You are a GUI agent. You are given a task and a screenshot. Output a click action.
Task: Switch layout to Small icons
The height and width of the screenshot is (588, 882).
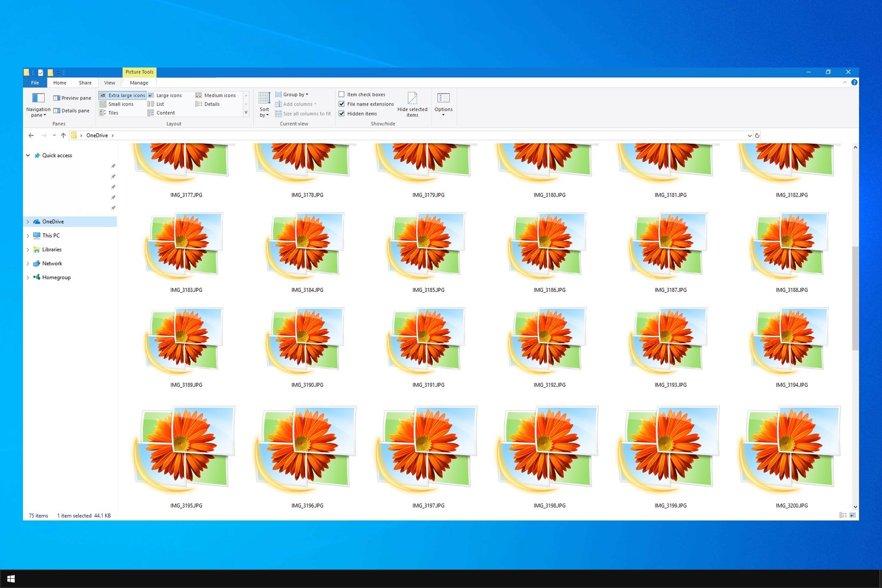pyautogui.click(x=117, y=104)
